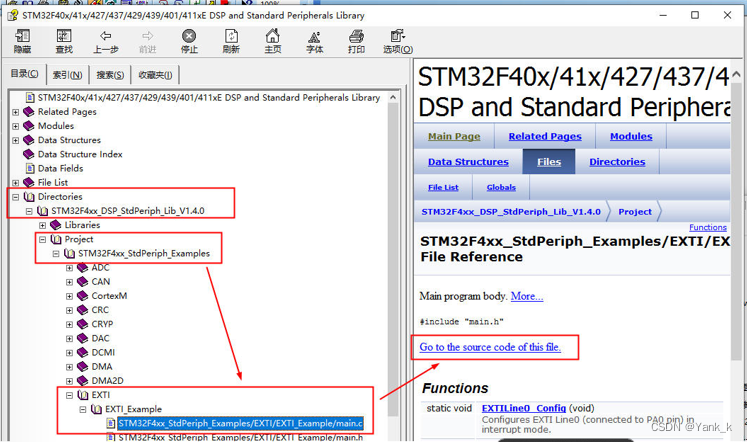Click the main.c page icon in tree

tap(111, 423)
